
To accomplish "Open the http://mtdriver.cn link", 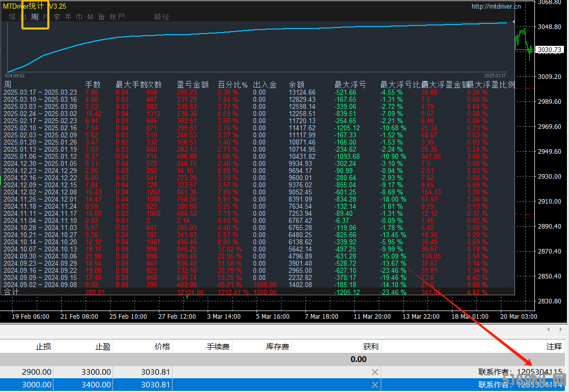I will [x=496, y=6].
